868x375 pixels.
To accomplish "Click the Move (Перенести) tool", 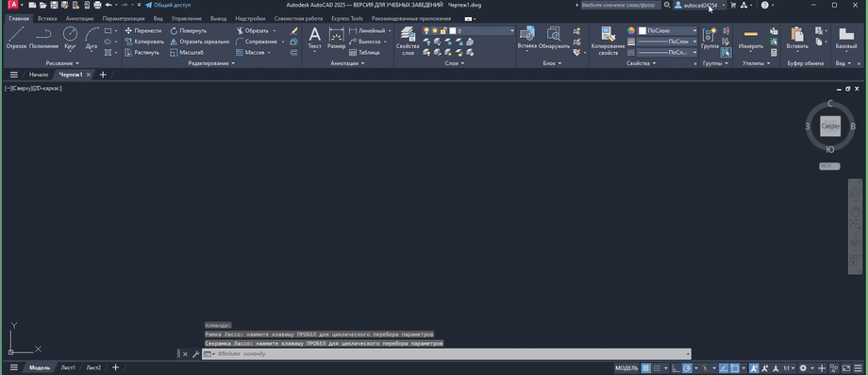I will 143,31.
